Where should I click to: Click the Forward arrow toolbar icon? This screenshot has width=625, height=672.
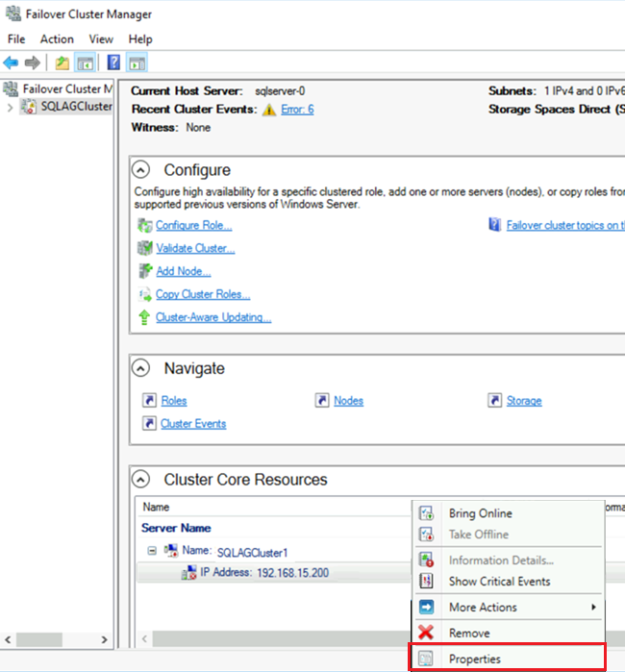33,63
